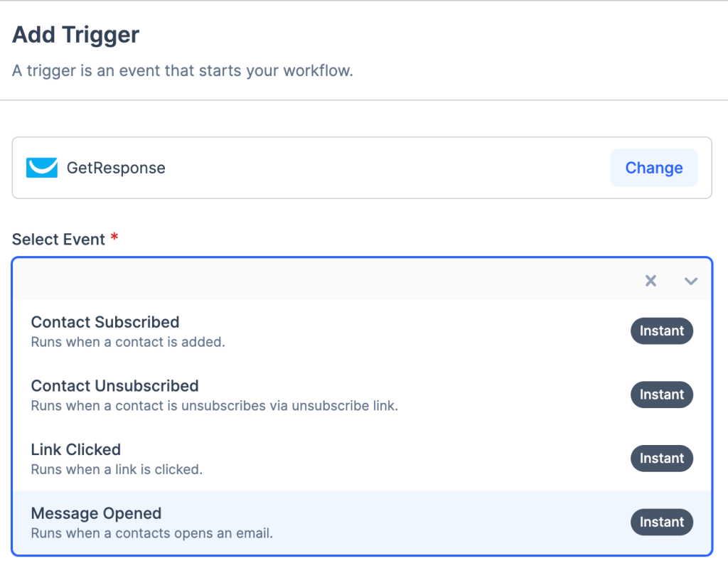Click "Runs when a contacts opens an email" text
This screenshot has height=568, width=728.
pos(152,533)
